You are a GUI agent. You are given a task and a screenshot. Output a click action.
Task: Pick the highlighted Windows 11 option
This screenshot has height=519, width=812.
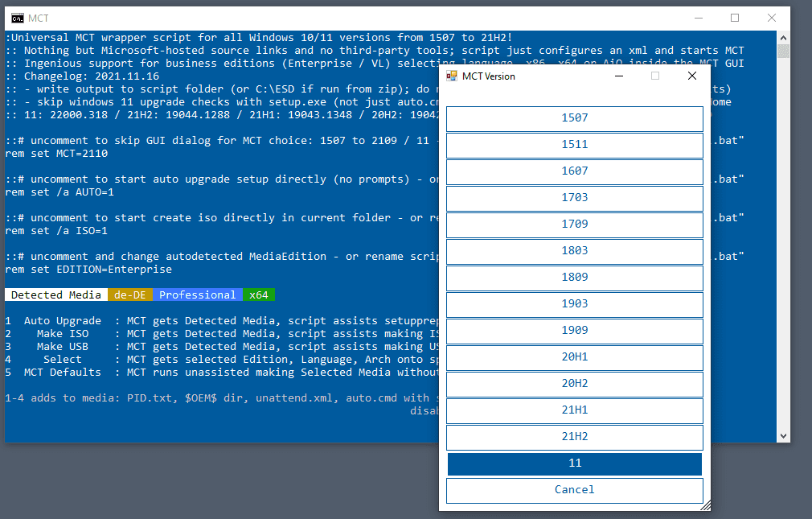click(574, 463)
